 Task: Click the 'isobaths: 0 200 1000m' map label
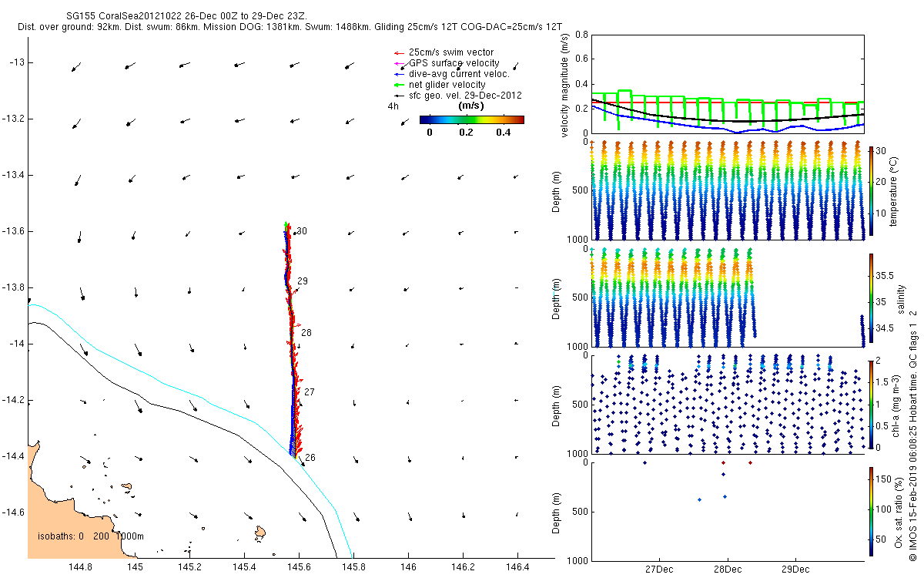click(x=92, y=536)
